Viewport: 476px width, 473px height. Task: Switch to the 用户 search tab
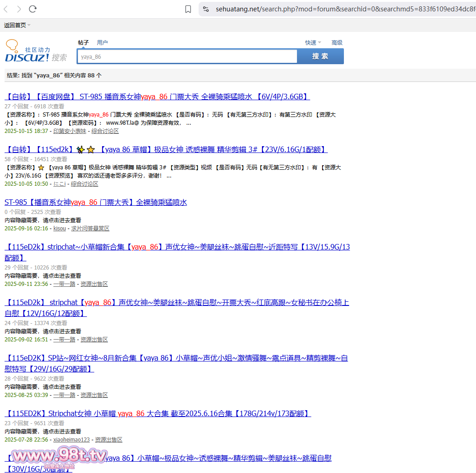tap(102, 43)
